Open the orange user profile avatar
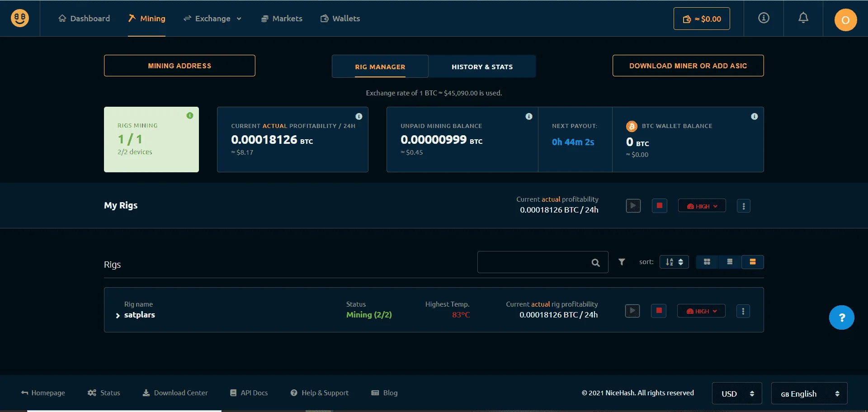This screenshot has width=868, height=412. click(x=845, y=19)
